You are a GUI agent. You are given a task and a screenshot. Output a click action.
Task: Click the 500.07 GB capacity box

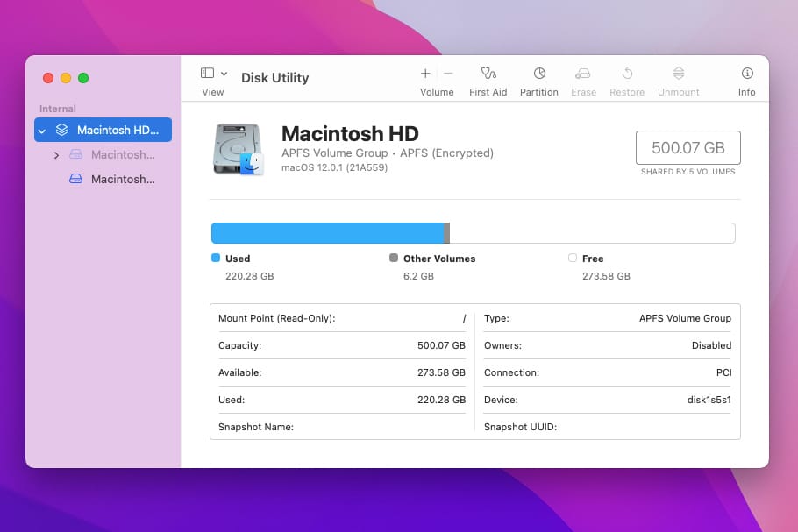pyautogui.click(x=688, y=147)
